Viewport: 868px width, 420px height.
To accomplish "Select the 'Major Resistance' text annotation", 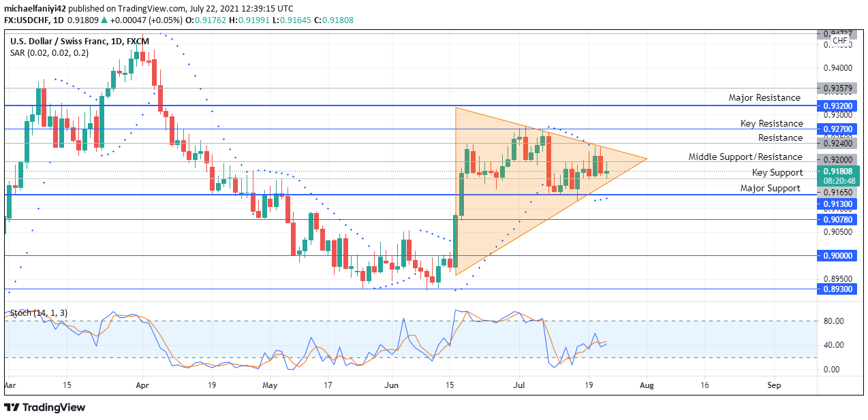I will click(764, 97).
